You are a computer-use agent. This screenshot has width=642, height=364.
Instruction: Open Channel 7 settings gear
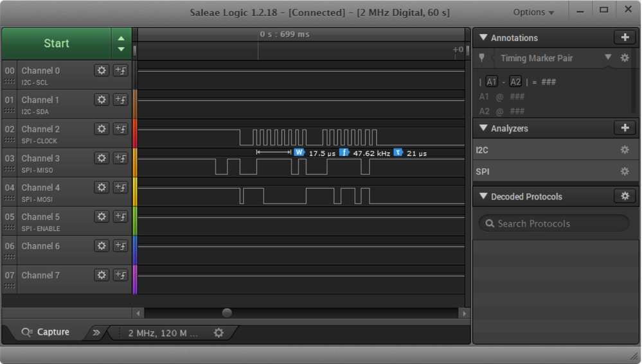tap(102, 275)
